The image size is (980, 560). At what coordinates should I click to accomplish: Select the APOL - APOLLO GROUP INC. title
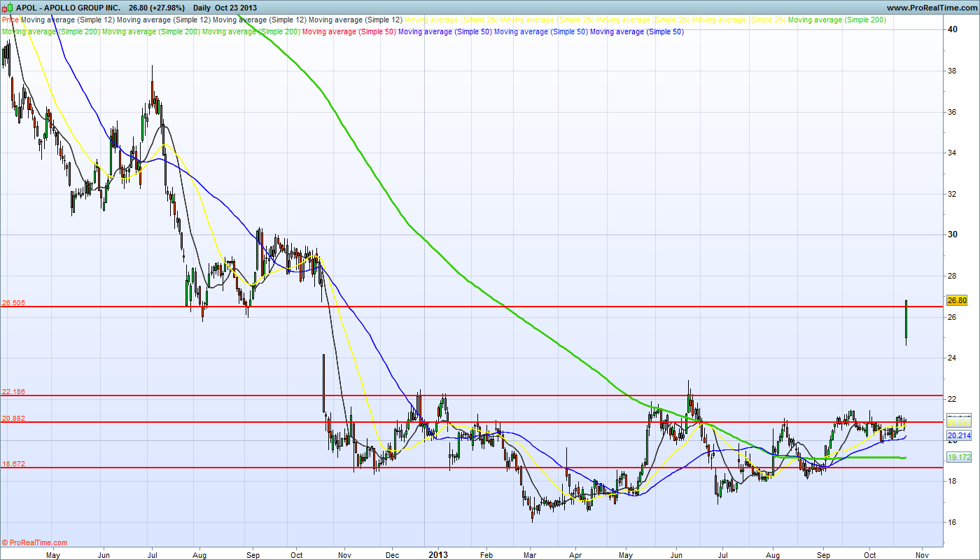[68, 8]
